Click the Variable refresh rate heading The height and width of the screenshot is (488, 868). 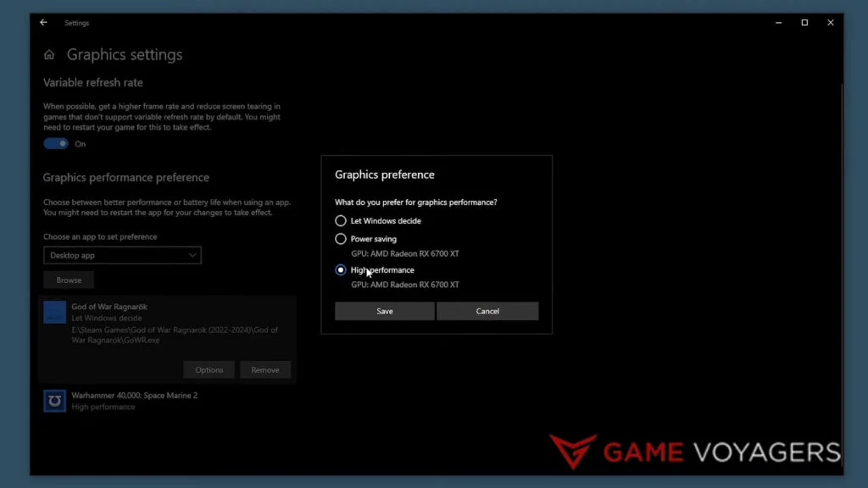(x=93, y=82)
